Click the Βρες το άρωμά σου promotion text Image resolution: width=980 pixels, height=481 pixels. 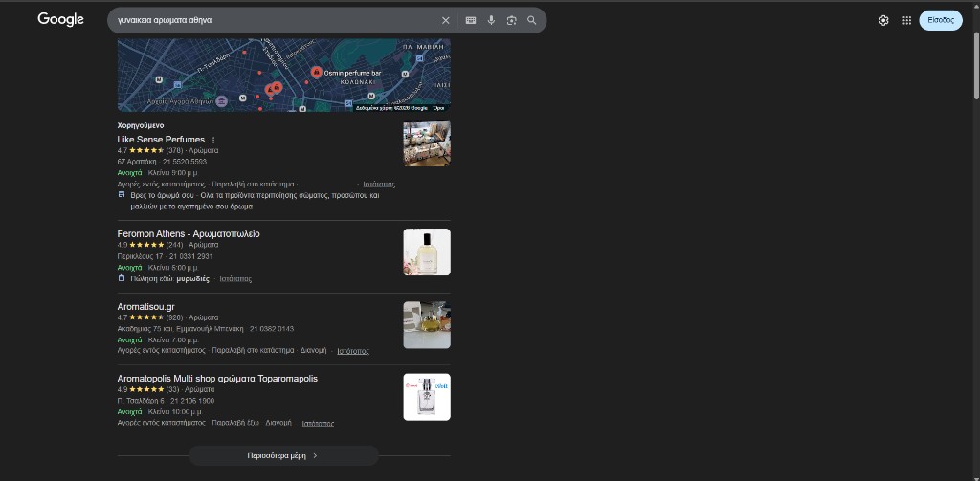[255, 201]
